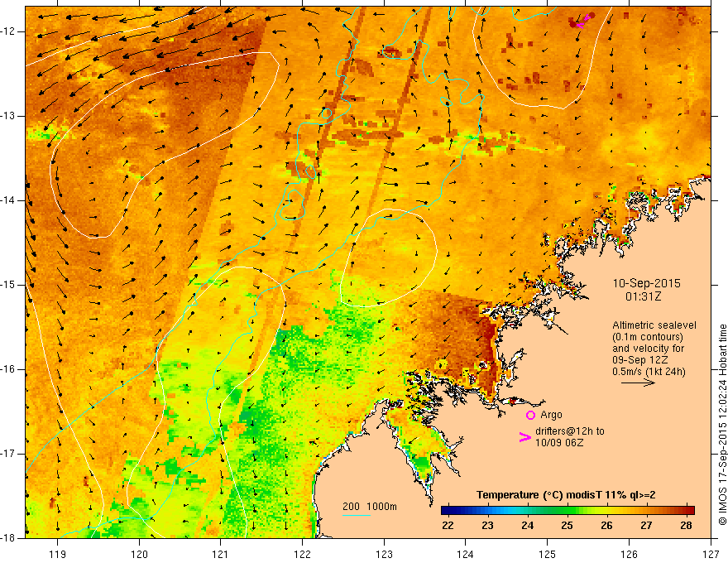Click latitude axis label -16
Screen dimensions: 728x563
[9, 369]
